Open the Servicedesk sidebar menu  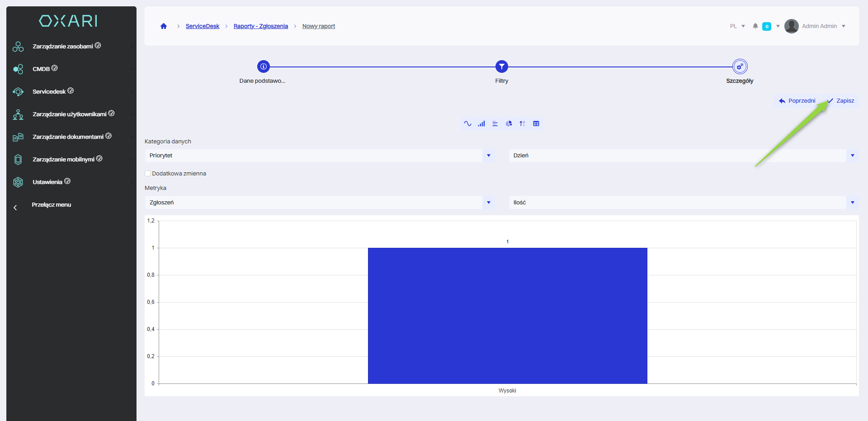point(49,92)
